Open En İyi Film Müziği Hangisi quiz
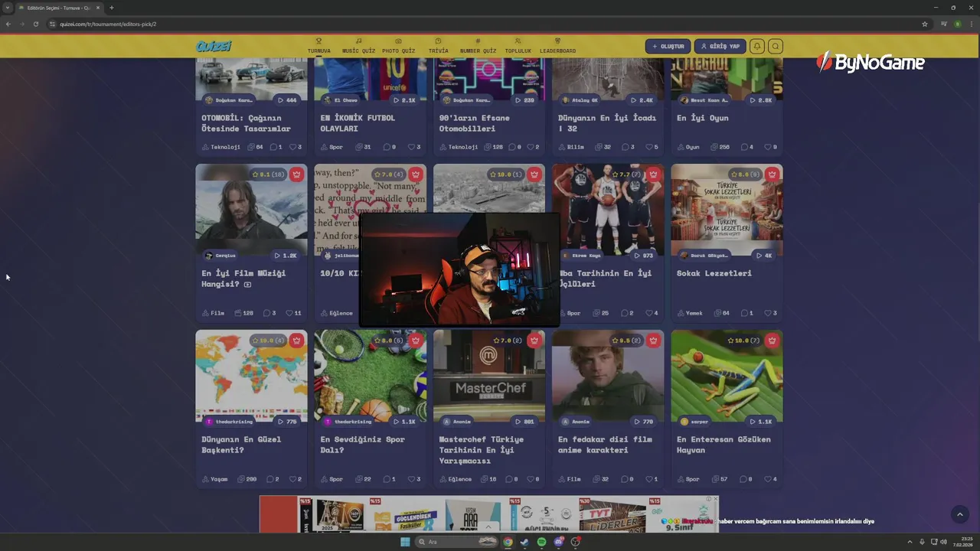Image resolution: width=980 pixels, height=551 pixels. click(x=243, y=279)
